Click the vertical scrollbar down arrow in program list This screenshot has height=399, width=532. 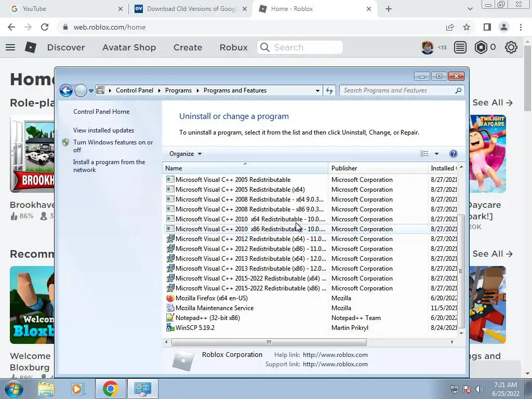[x=461, y=334]
